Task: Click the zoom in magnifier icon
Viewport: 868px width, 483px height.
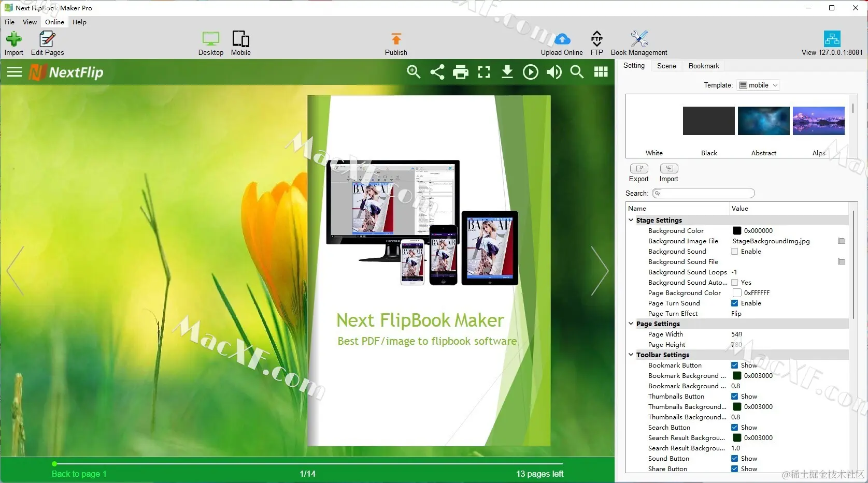Action: [x=414, y=72]
